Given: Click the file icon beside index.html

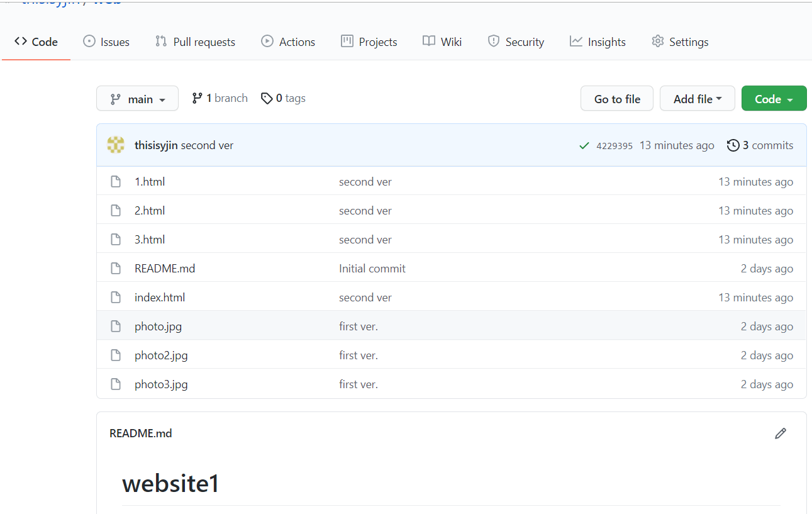Looking at the screenshot, I should pyautogui.click(x=116, y=298).
